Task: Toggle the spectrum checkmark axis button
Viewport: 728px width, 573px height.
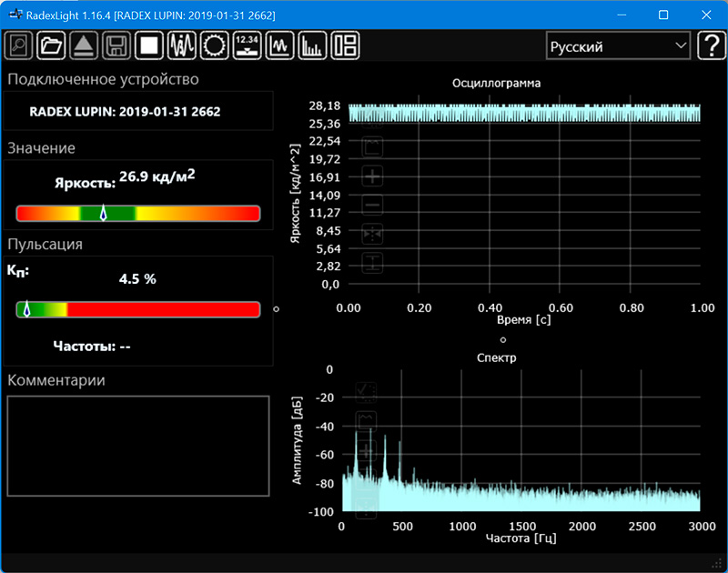Action: (366, 392)
